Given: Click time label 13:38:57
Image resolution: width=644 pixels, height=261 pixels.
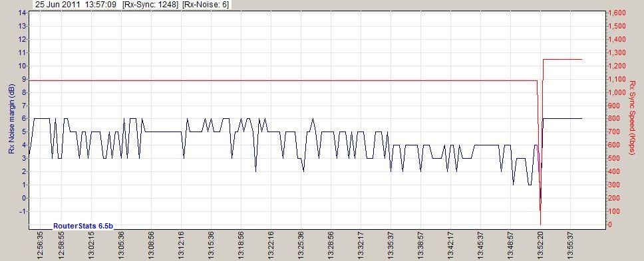Looking at the screenshot, I should point(420,246).
